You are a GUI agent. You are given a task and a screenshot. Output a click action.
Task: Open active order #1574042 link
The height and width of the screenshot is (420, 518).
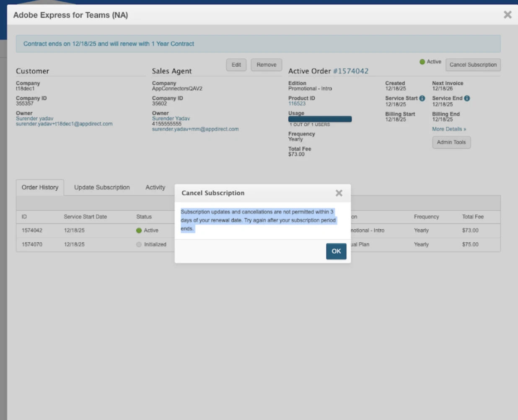point(351,71)
